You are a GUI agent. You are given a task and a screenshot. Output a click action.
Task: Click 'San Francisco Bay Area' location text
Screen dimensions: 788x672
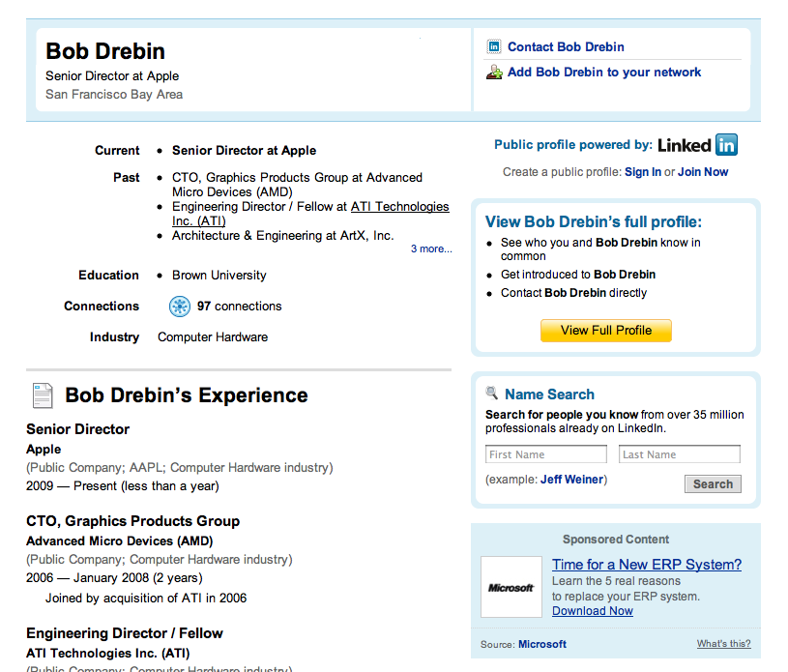coord(114,95)
